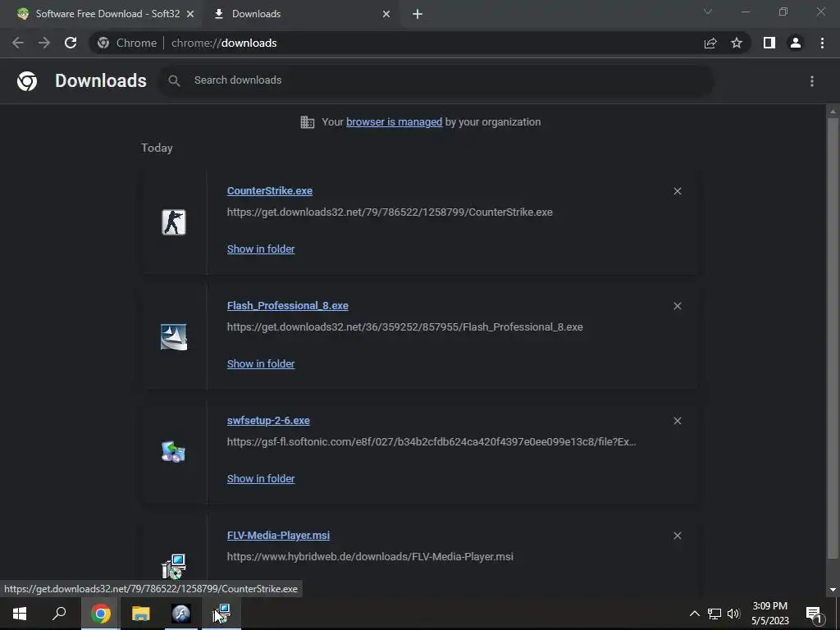Show Flash_Professional_8.exe in folder
Screen dimensions: 840x630
click(x=261, y=363)
